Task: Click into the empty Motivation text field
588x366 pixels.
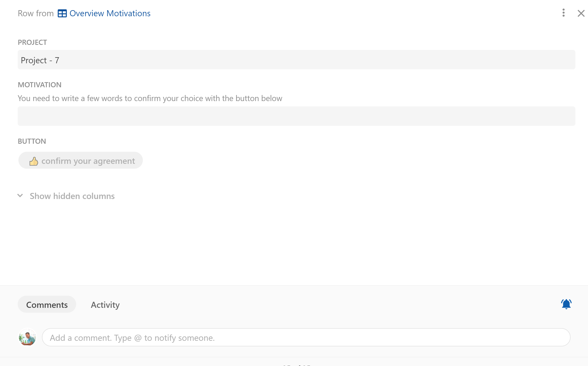Action: point(296,116)
